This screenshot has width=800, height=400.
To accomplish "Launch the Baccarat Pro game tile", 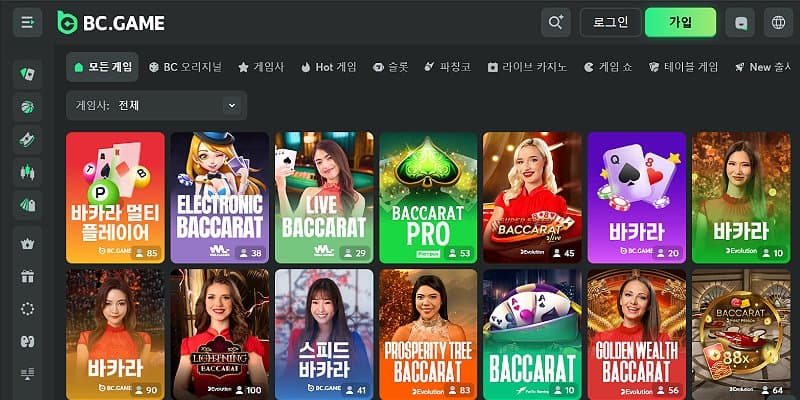I will tap(428, 197).
